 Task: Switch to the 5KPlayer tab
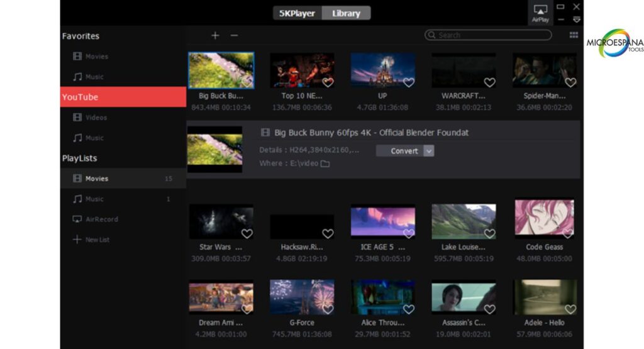tap(297, 13)
